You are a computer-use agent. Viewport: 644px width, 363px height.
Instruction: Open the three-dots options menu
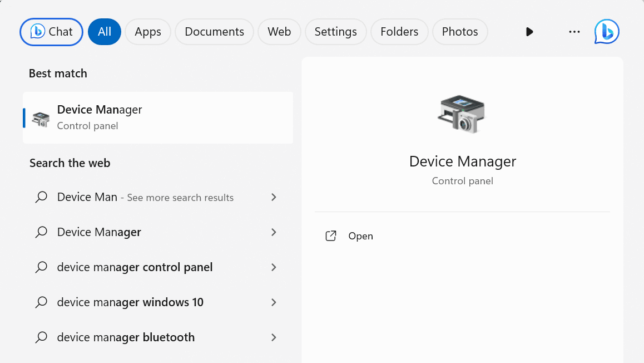[x=574, y=32]
